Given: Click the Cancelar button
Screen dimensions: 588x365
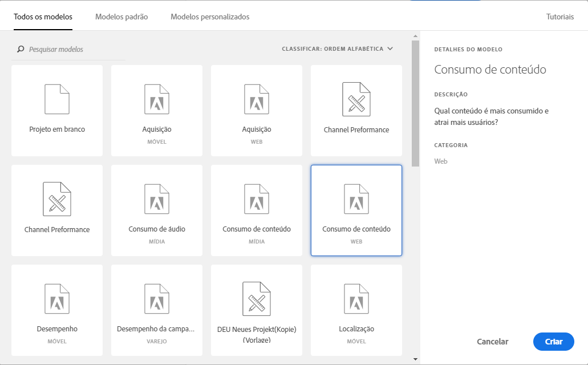Looking at the screenshot, I should 492,342.
